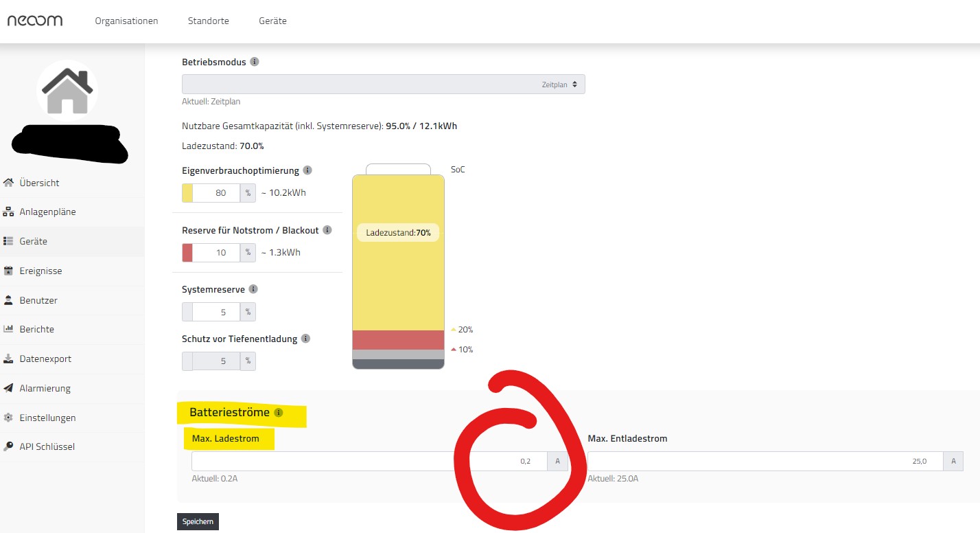980x533 pixels.
Task: Open Berichte page
Action: [36, 329]
